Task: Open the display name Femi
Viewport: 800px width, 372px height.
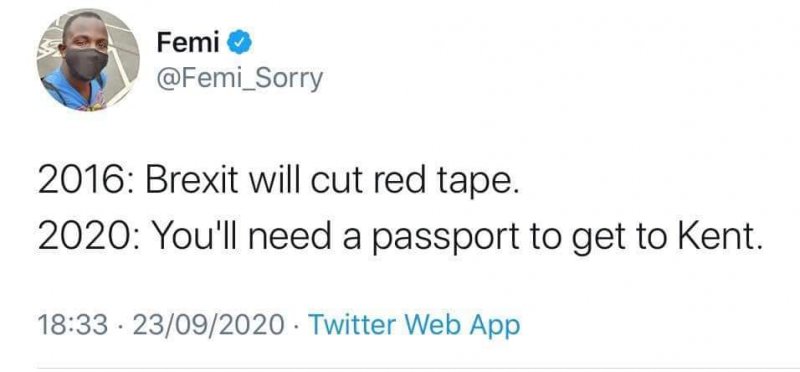Action: point(188,42)
